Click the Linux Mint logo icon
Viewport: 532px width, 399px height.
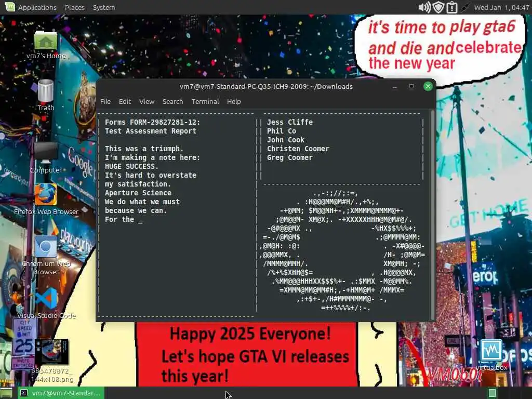(x=9, y=7)
